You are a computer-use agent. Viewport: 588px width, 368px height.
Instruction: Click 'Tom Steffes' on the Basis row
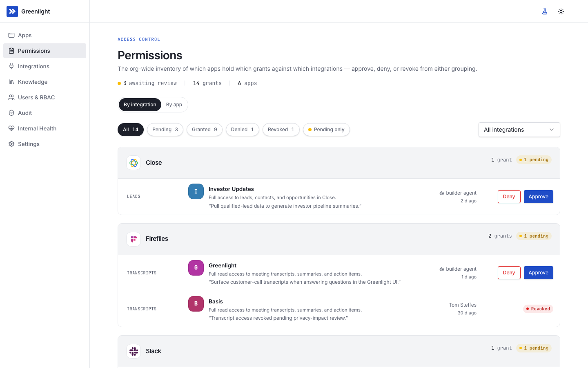pyautogui.click(x=463, y=305)
